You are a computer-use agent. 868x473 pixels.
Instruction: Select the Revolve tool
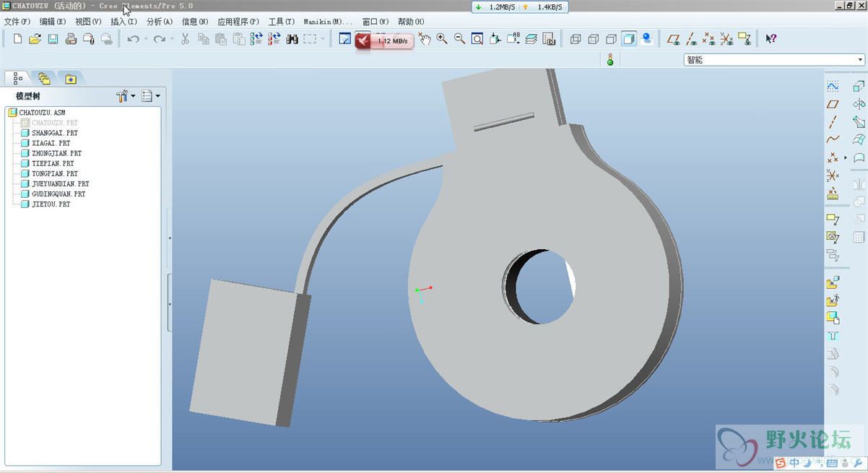859,105
